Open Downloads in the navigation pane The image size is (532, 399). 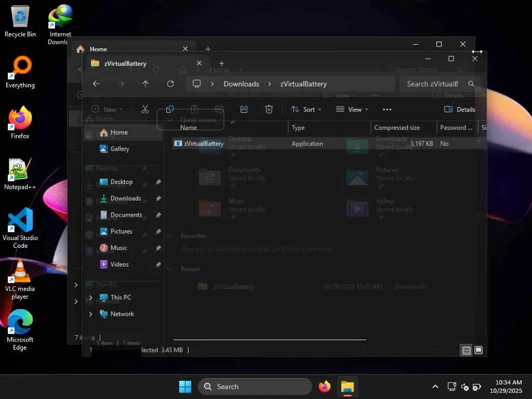click(122, 198)
